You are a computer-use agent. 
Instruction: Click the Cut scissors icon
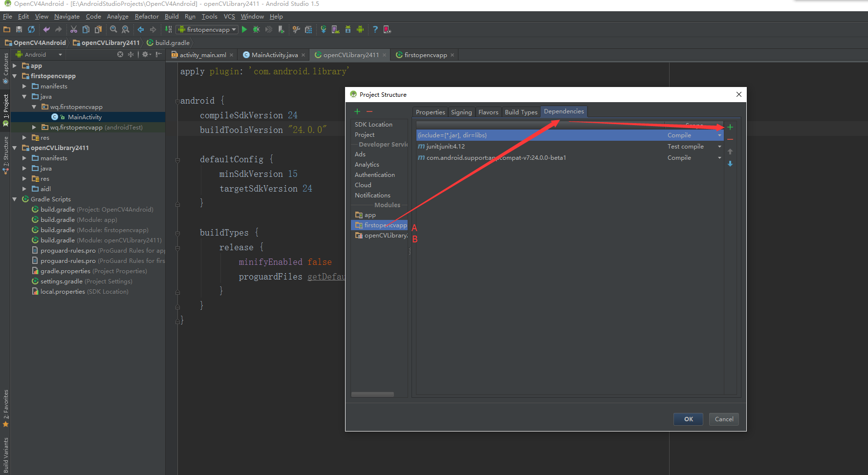coord(74,29)
